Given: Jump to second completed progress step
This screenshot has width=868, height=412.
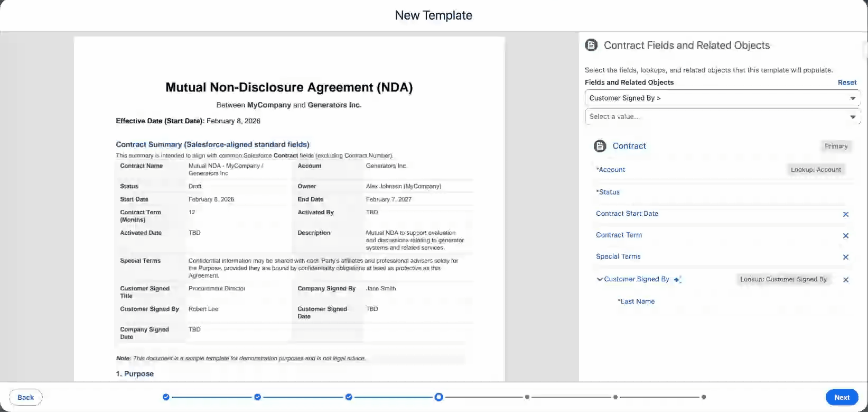Looking at the screenshot, I should 257,397.
